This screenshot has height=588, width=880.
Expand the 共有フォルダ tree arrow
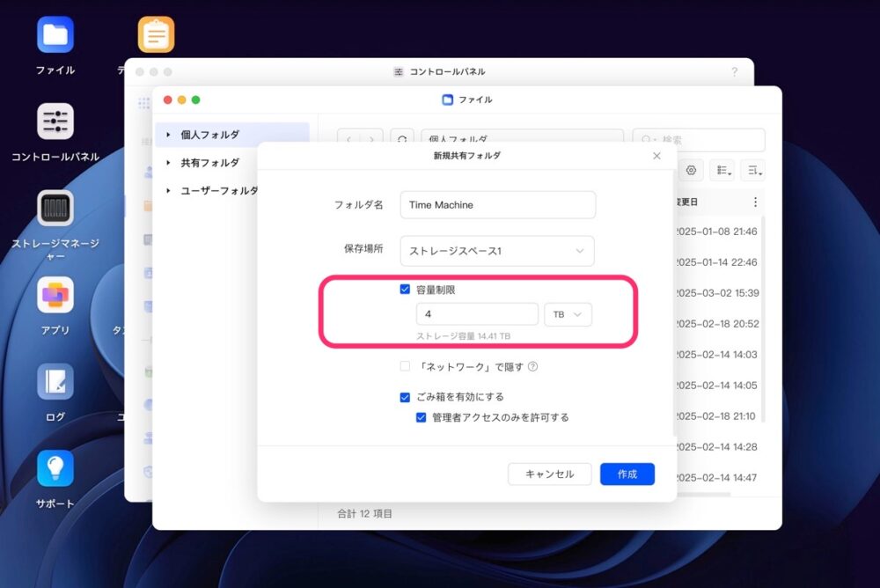[x=168, y=163]
